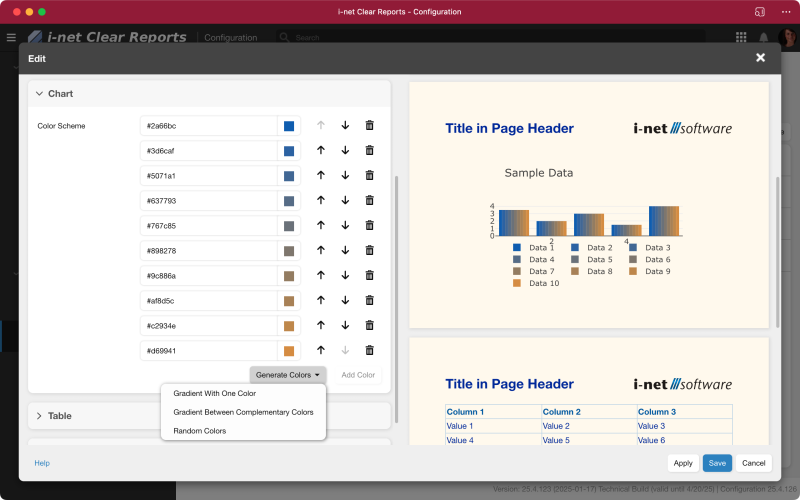Viewport: 800px width, 500px height.
Task: Click the #898278 hex color field
Action: pos(207,251)
